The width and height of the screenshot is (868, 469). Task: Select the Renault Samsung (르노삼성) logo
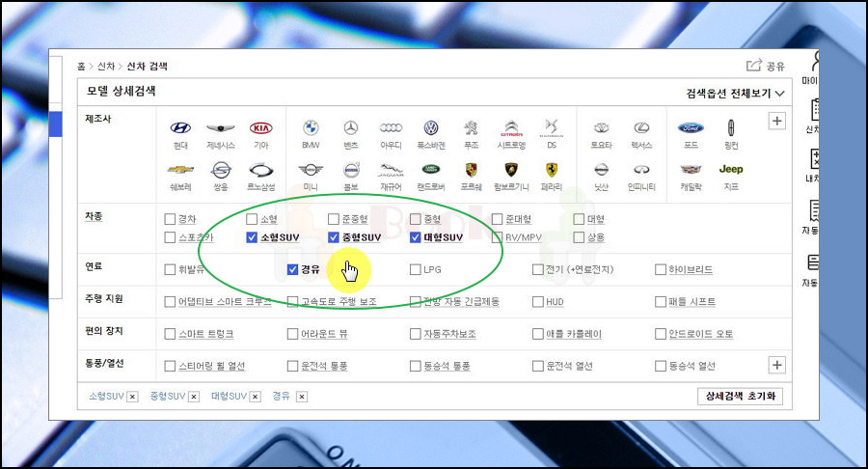coord(260,170)
